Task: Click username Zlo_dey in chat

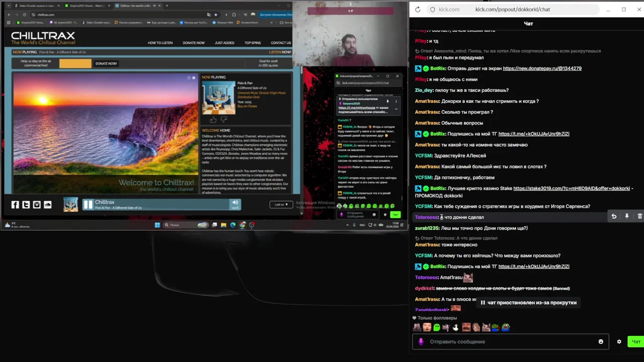Action: pyautogui.click(x=424, y=90)
